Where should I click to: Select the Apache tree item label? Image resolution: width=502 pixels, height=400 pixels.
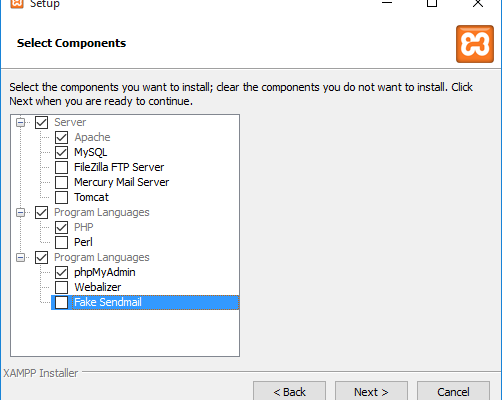pos(92,137)
